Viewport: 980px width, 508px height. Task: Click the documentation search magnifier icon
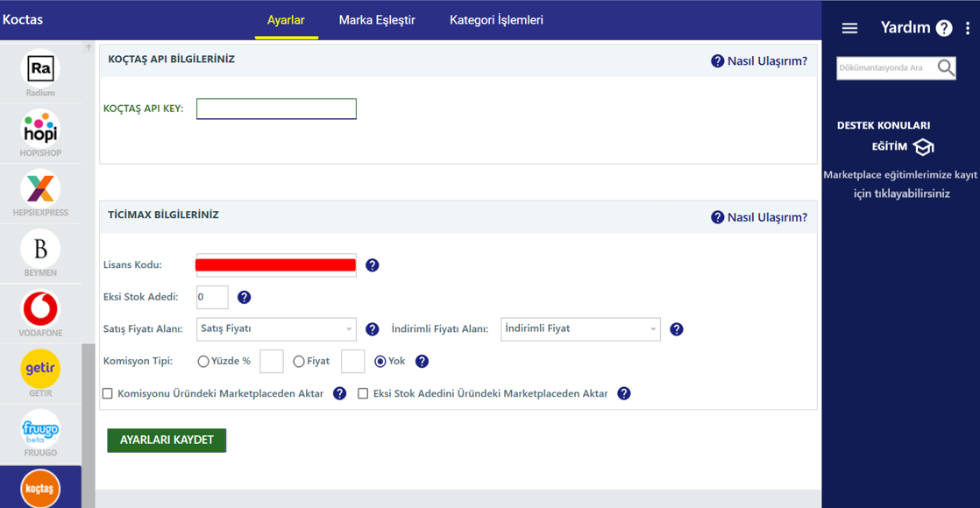(x=946, y=67)
